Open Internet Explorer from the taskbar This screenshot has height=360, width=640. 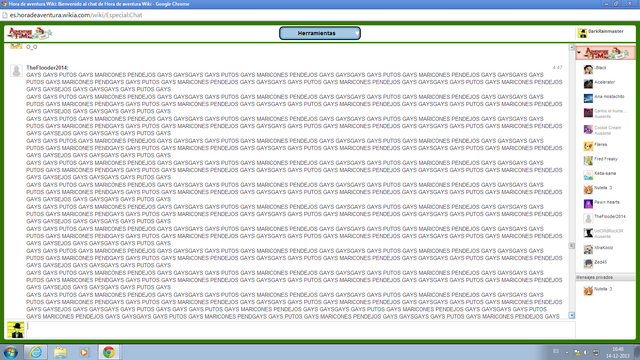tap(36, 352)
